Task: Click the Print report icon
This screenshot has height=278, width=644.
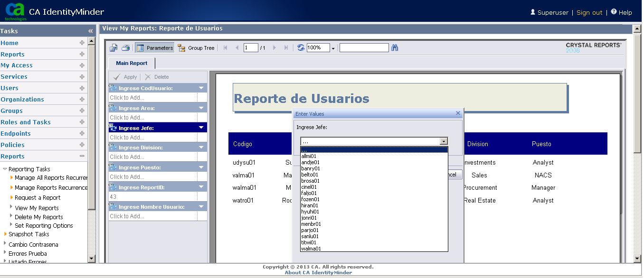Action: point(126,48)
